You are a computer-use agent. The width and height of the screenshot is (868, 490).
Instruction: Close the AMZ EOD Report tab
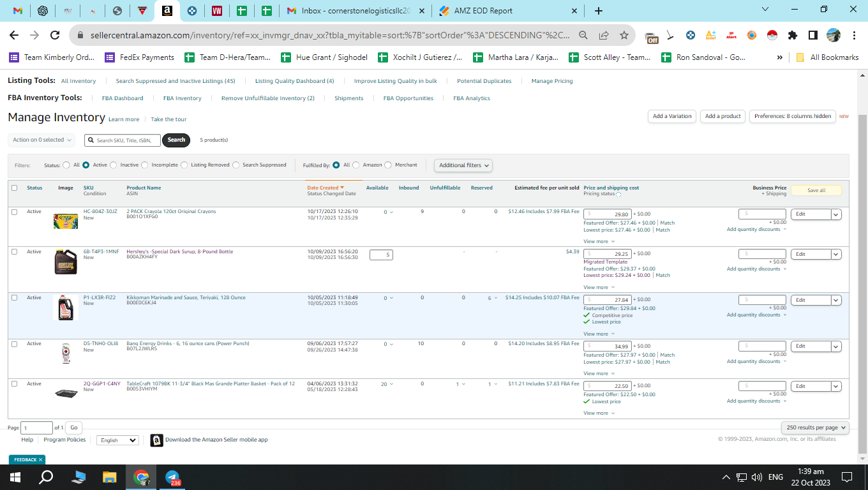[574, 11]
